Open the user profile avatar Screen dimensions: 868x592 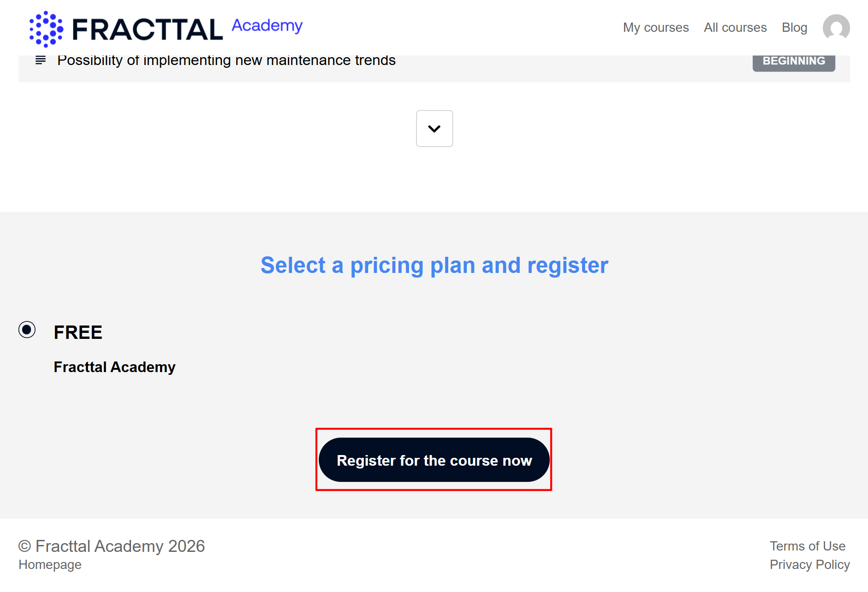pyautogui.click(x=836, y=28)
